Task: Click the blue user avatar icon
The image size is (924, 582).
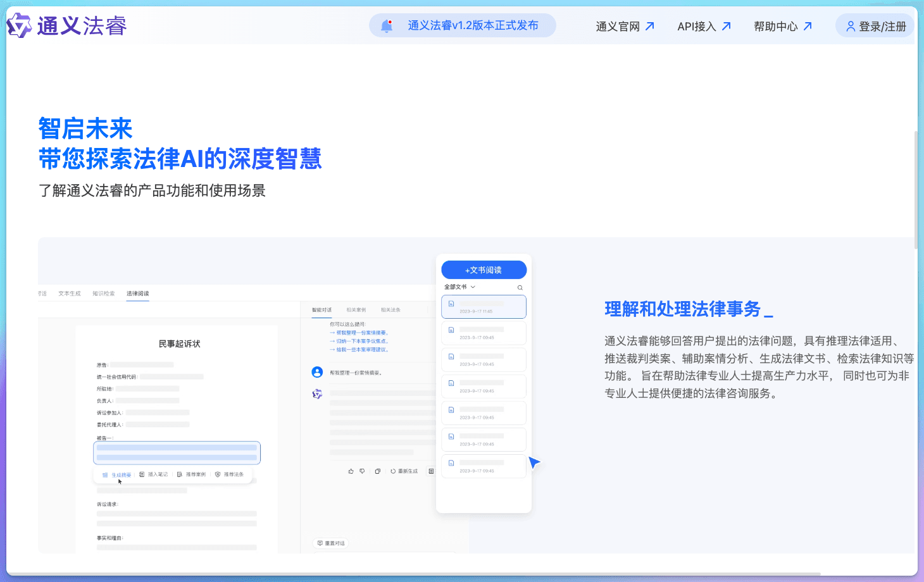Action: [x=318, y=373]
